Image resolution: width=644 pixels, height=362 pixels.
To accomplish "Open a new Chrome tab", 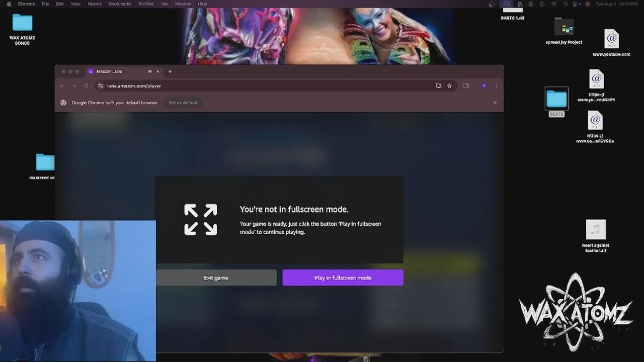I will [x=170, y=71].
